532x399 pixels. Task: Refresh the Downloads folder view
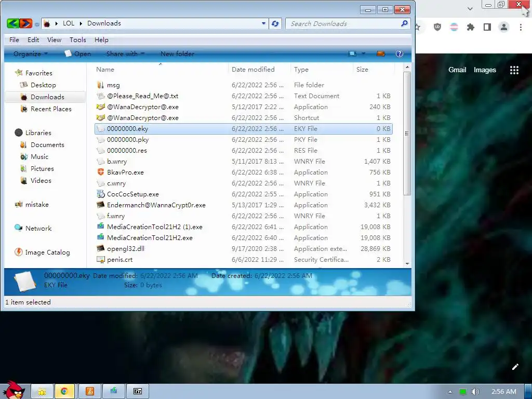click(275, 23)
